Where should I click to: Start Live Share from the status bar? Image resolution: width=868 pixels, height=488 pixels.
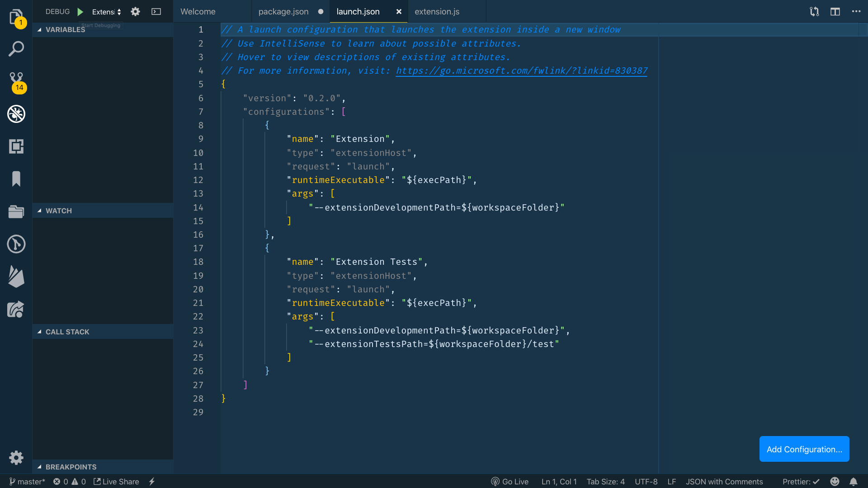116,482
